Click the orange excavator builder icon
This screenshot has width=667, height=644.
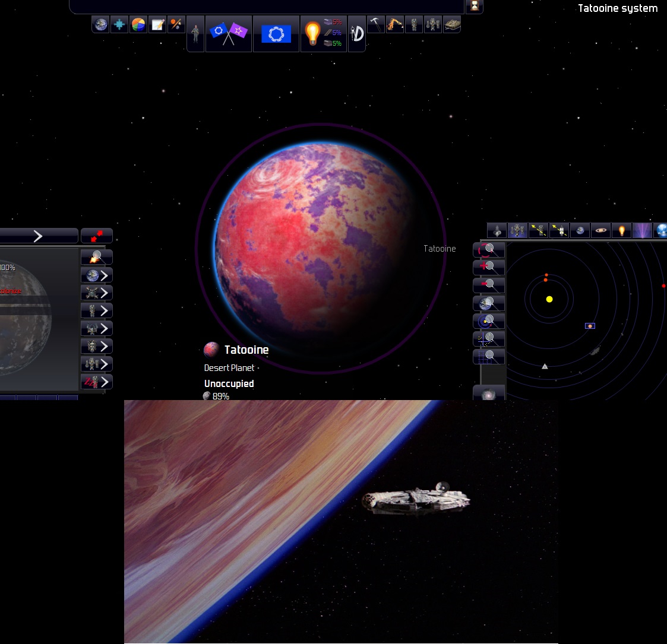point(395,25)
